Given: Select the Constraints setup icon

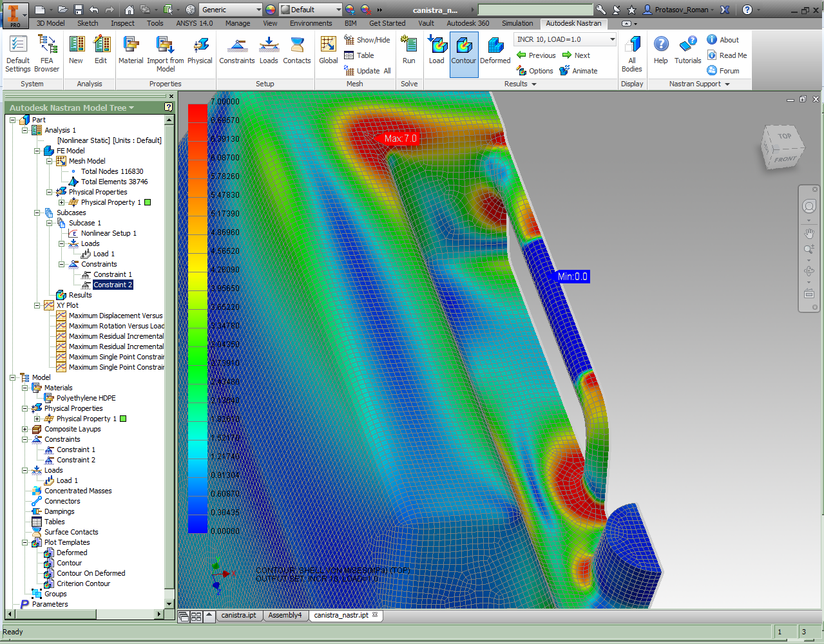Looking at the screenshot, I should point(237,50).
